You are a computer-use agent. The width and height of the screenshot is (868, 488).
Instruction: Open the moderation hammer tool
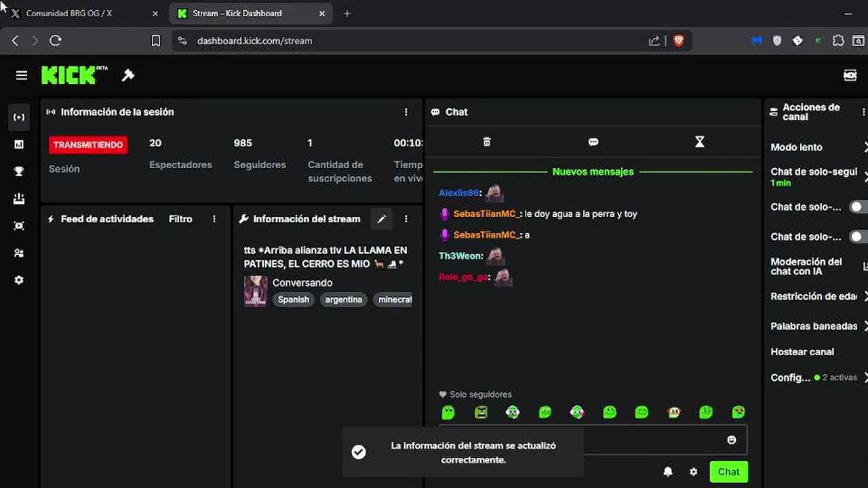(128, 75)
